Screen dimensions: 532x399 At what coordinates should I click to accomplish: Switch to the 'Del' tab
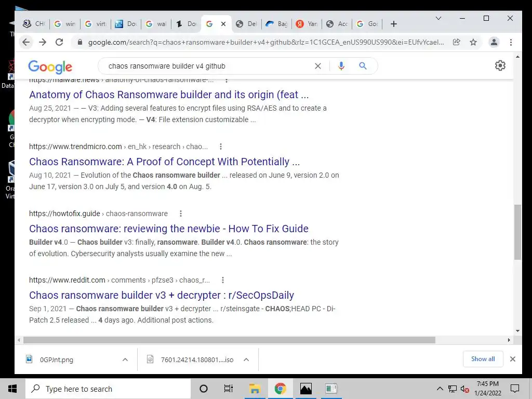[246, 24]
